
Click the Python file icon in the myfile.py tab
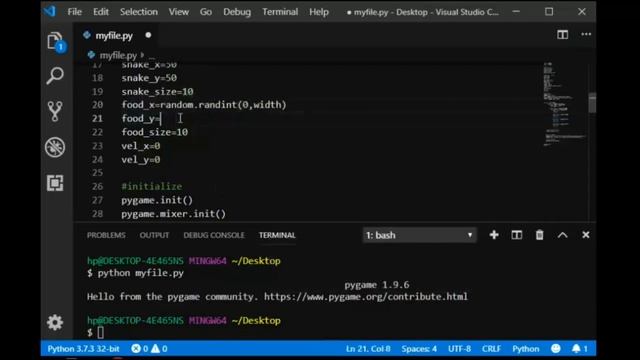(x=87, y=35)
